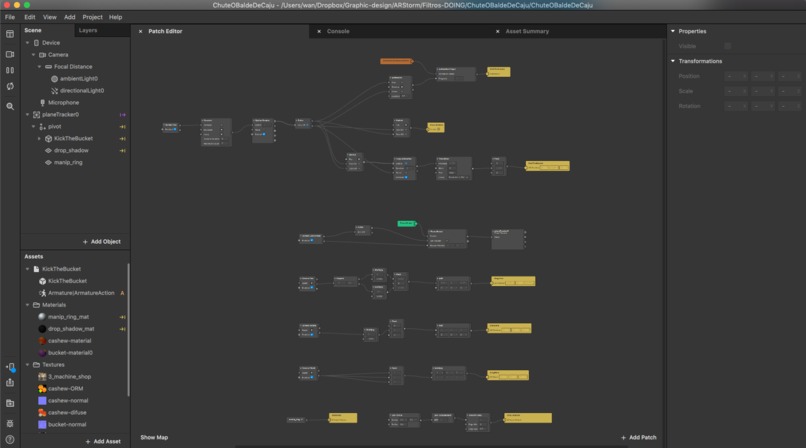Click the Add Asset button
The image size is (806, 448).
(103, 441)
